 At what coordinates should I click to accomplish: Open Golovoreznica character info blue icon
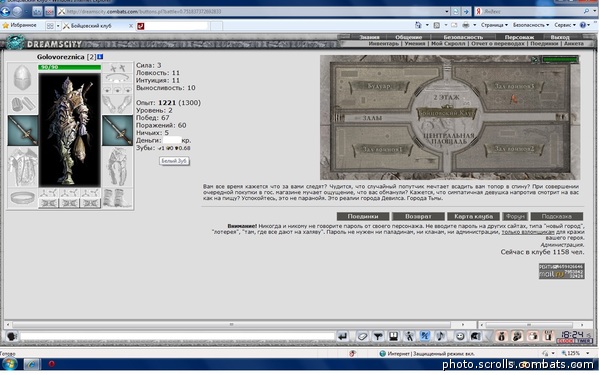[x=100, y=57]
